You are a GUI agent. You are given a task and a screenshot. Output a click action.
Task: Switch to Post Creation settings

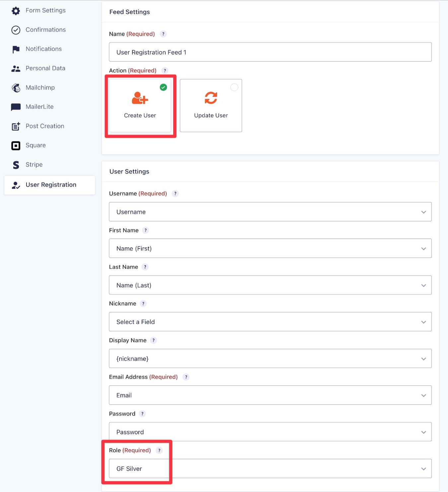click(45, 126)
